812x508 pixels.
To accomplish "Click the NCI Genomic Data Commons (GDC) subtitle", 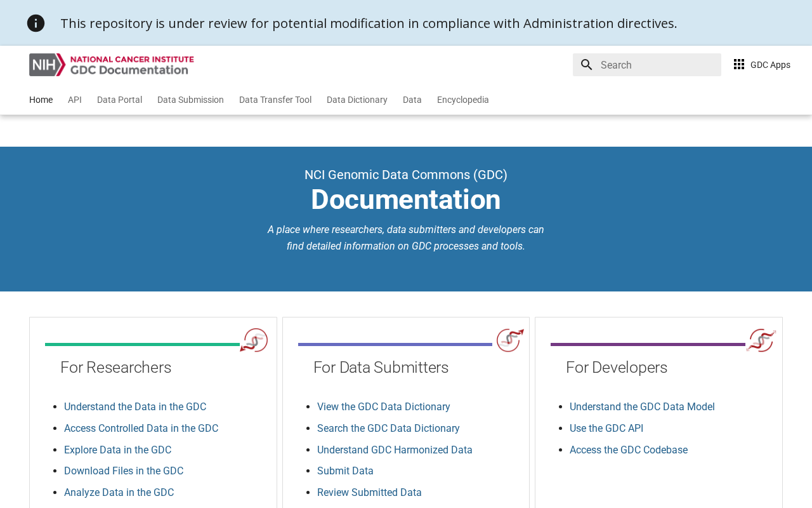I will click(406, 175).
